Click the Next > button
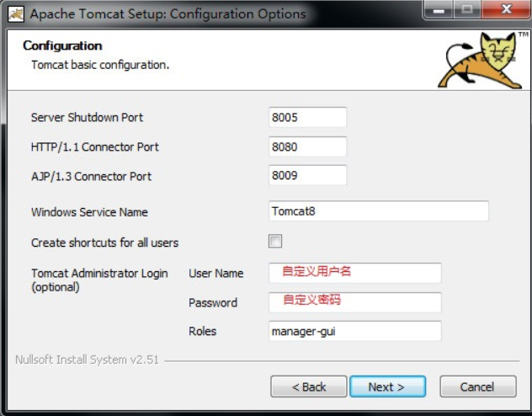 387,387
